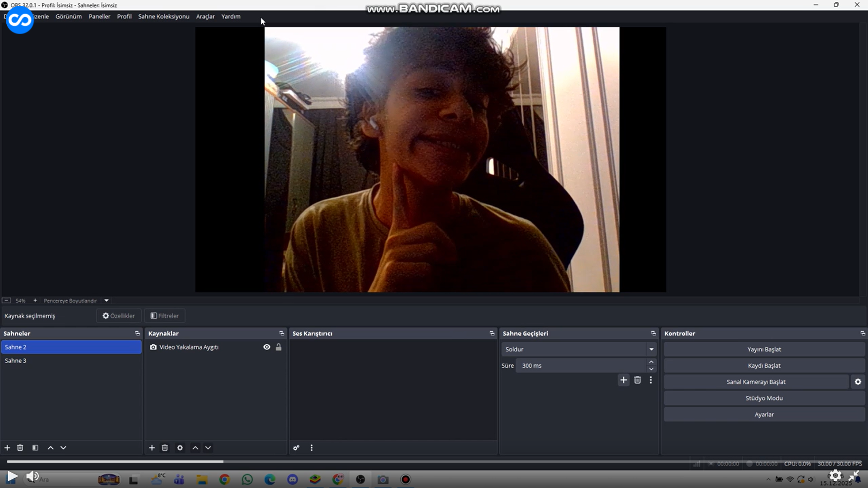
Task: Click Kaydı Başlat to start recording
Action: pyautogui.click(x=764, y=366)
